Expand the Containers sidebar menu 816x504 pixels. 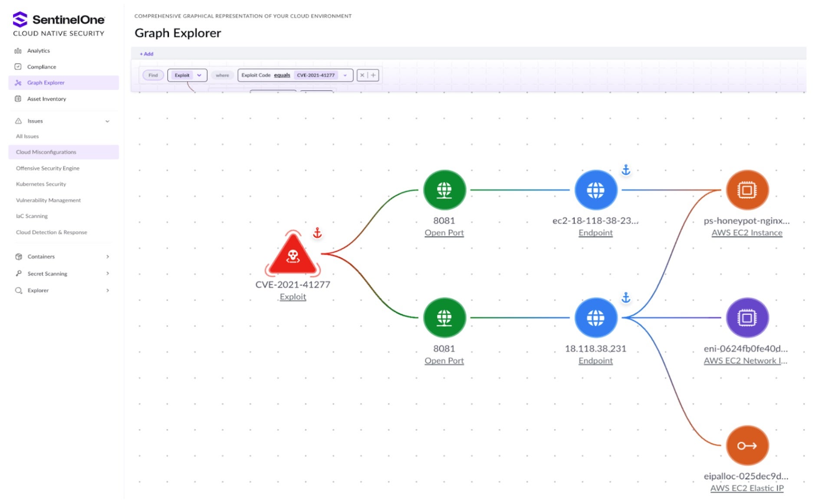(107, 257)
